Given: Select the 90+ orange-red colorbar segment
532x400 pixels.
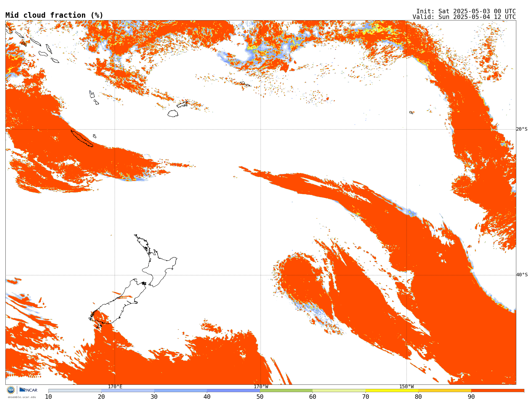Looking at the screenshot, I should [x=498, y=391].
